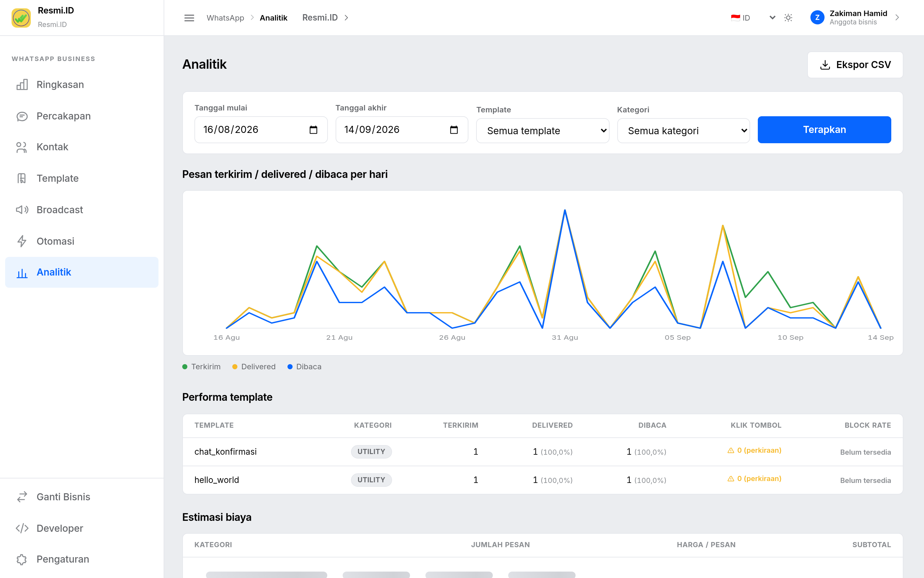Click the Percakapan chat bubble icon
The width and height of the screenshot is (924, 578).
(22, 116)
